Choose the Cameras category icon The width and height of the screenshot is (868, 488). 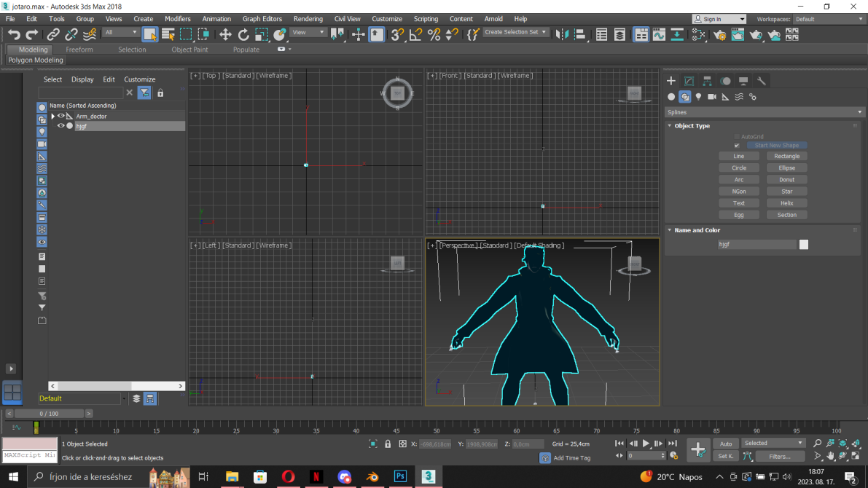coord(712,97)
